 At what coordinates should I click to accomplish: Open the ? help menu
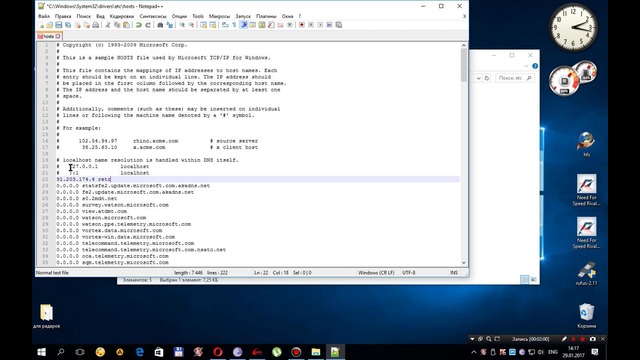click(x=300, y=16)
